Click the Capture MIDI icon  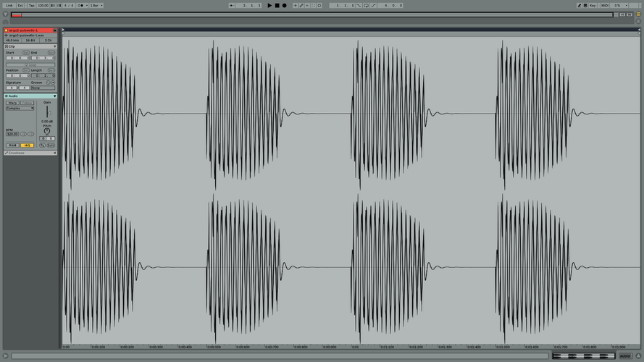[x=314, y=5]
